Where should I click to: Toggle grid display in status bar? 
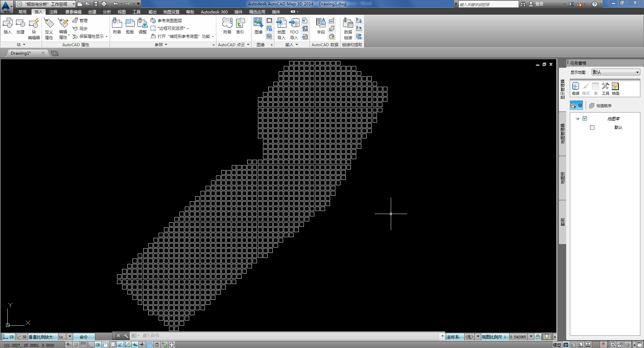[83, 345]
